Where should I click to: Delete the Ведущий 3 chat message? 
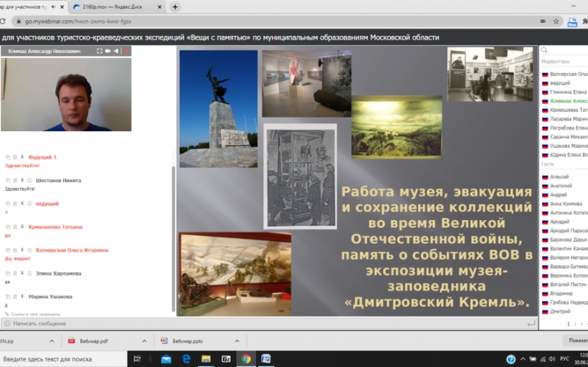pyautogui.click(x=15, y=157)
